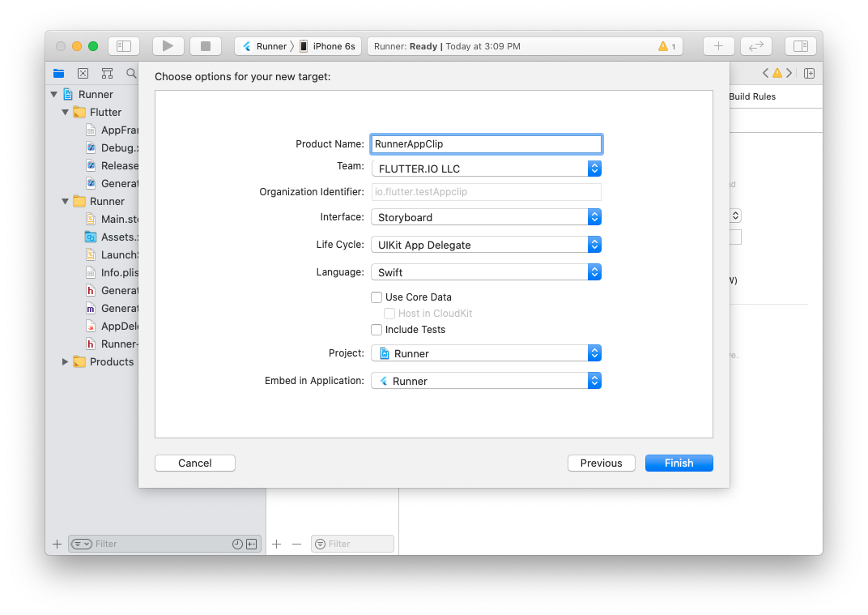This screenshot has width=868, height=615.
Task: Click the Run (play) button in toolbar
Action: pyautogui.click(x=168, y=46)
